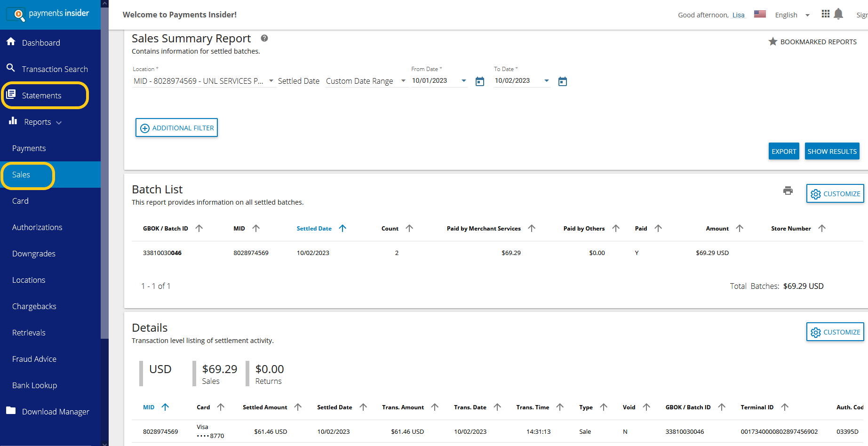
Task: Open the English language dropdown
Action: [792, 15]
